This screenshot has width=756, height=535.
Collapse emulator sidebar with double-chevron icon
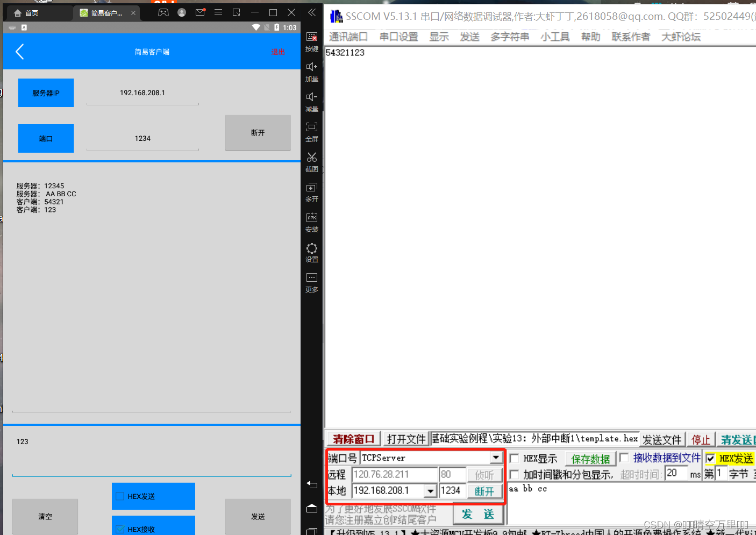pyautogui.click(x=312, y=12)
